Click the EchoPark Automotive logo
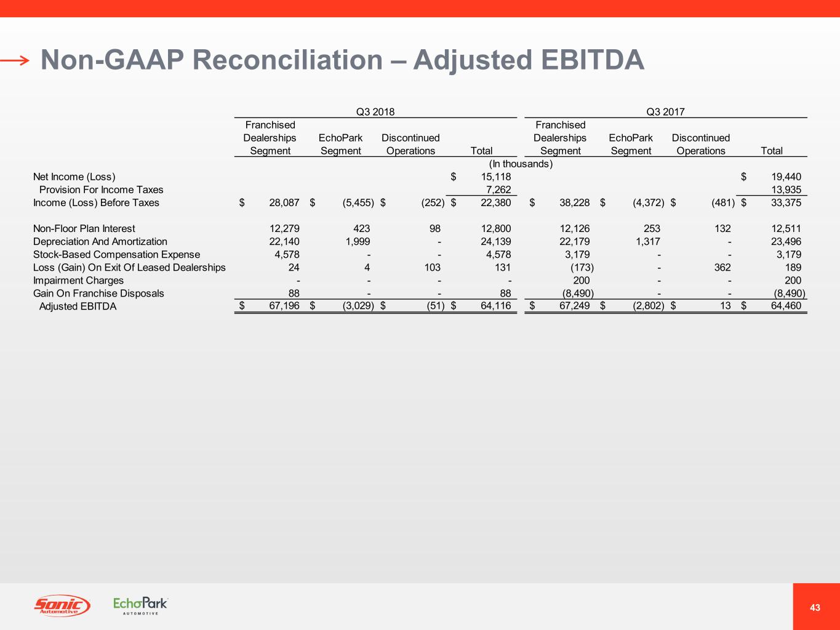The image size is (840, 630). [x=140, y=605]
